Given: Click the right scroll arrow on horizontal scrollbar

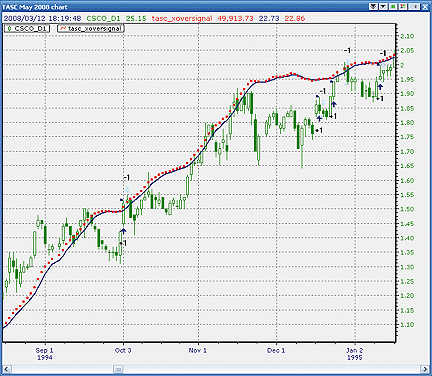Looking at the screenshot, I should 425,369.
